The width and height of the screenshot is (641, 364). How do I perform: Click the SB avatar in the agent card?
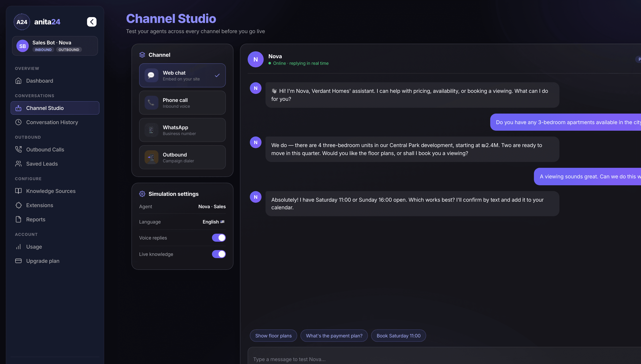23,46
